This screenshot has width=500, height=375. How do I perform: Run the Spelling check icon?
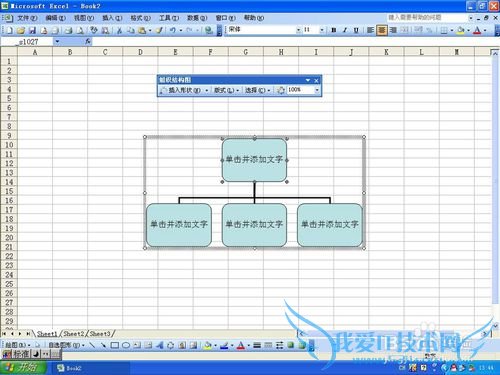point(94,30)
